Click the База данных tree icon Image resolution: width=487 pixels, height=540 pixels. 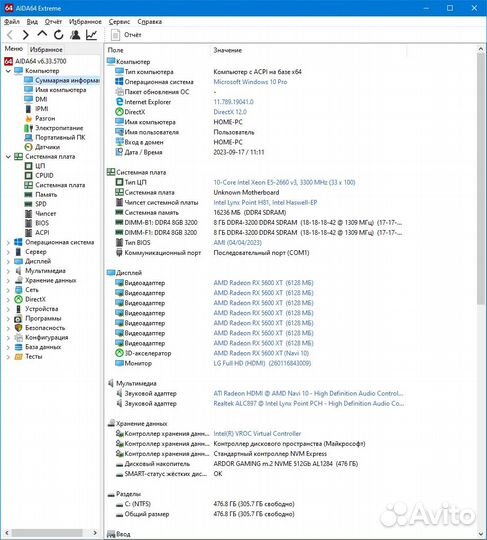18,347
